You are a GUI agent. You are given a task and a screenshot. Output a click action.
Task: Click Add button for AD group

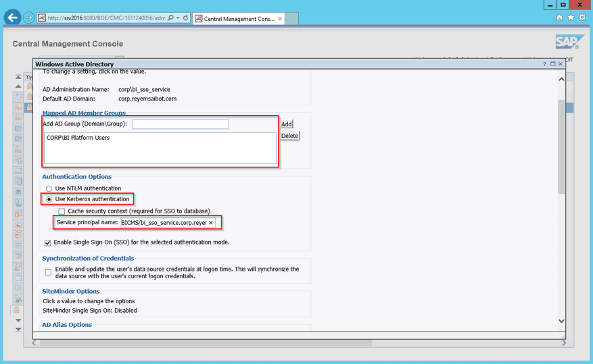286,124
